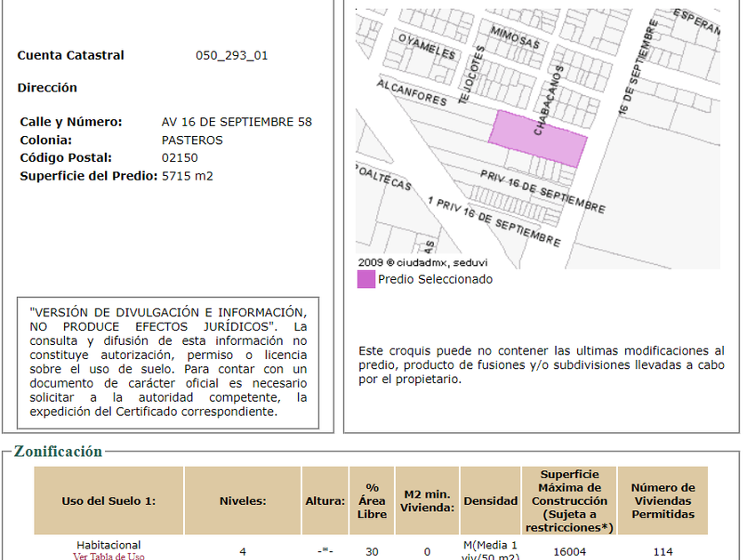Click the 'Altura:' column header
The height and width of the screenshot is (560, 747).
click(x=325, y=501)
